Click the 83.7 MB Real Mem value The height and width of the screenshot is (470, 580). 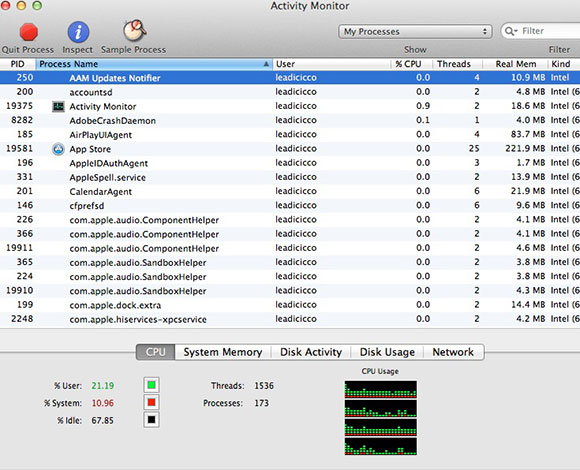tap(528, 134)
